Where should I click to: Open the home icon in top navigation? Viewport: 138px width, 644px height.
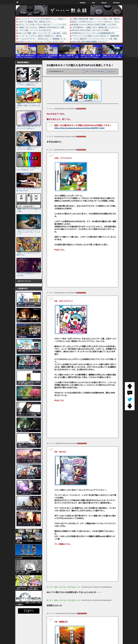tap(17, 2)
